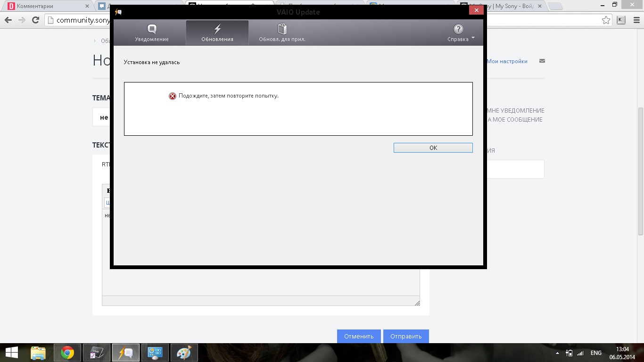Click the Отменить button on the forum page
The width and height of the screenshot is (644, 362).
click(x=359, y=336)
